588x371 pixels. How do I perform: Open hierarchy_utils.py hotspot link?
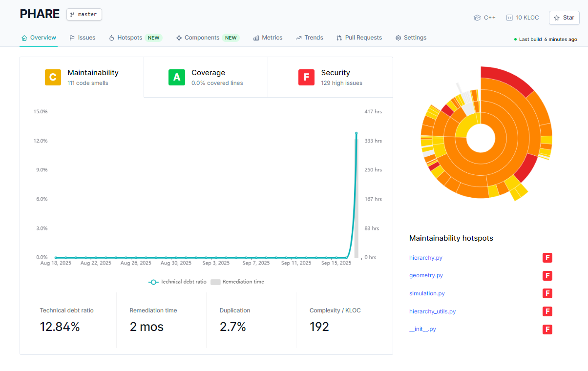[432, 311]
